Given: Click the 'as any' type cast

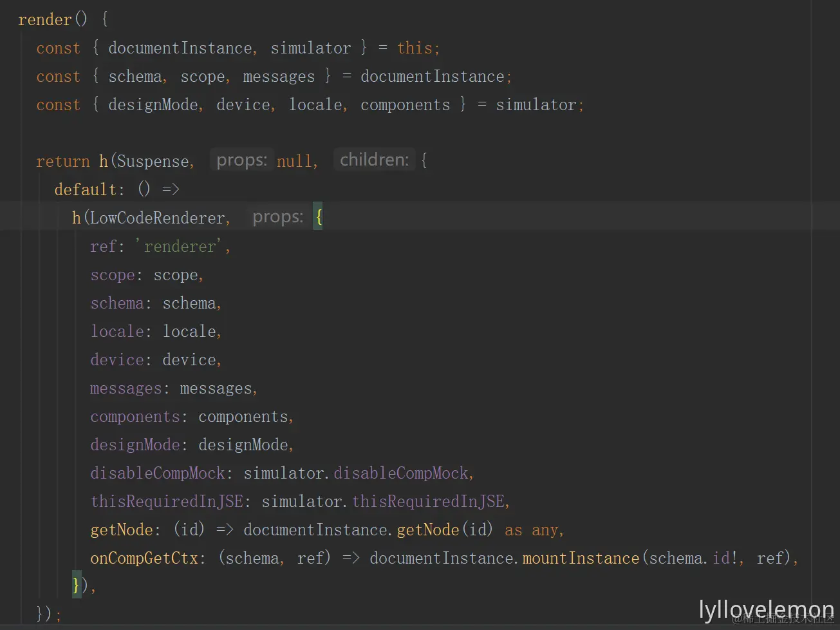Looking at the screenshot, I should click(x=532, y=530).
